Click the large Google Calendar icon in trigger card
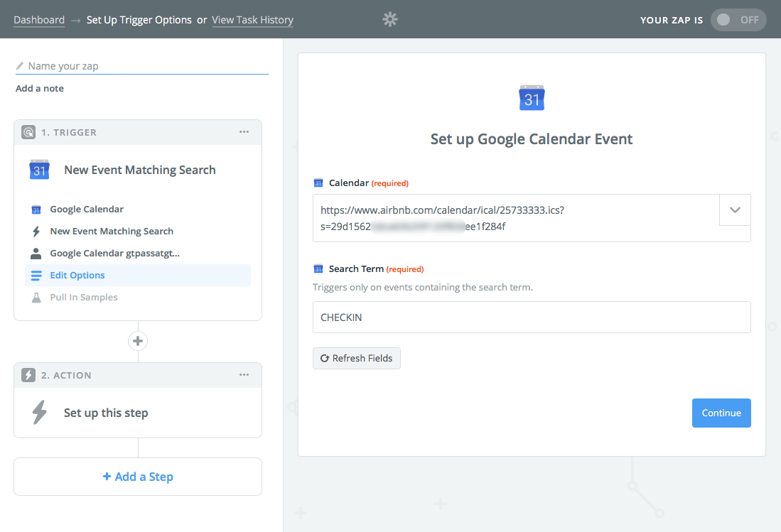Image resolution: width=781 pixels, height=532 pixels. [x=39, y=170]
